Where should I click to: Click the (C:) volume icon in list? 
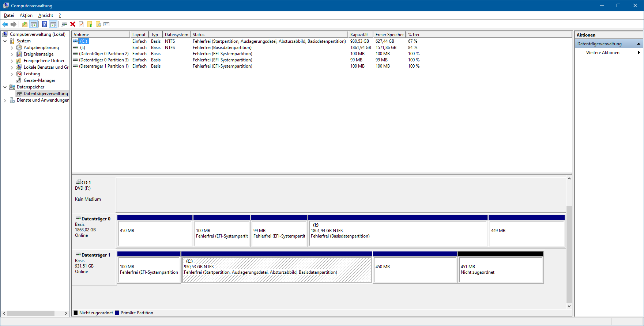point(75,41)
